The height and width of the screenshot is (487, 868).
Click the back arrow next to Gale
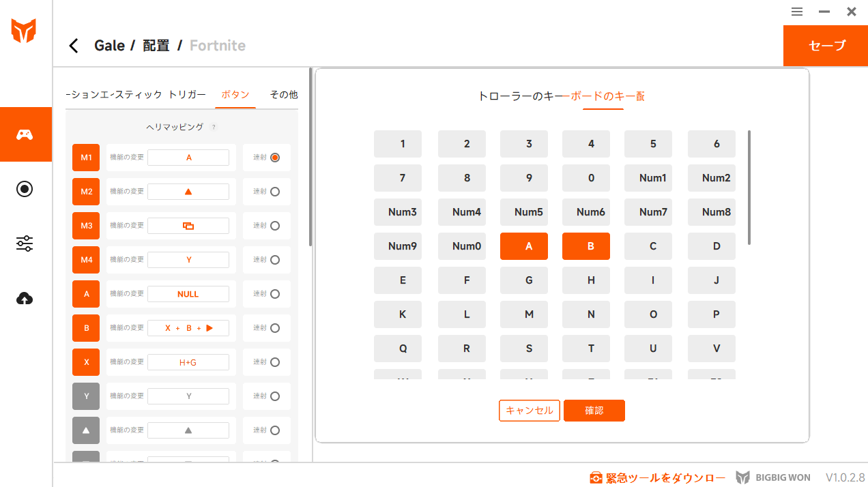pyautogui.click(x=74, y=46)
